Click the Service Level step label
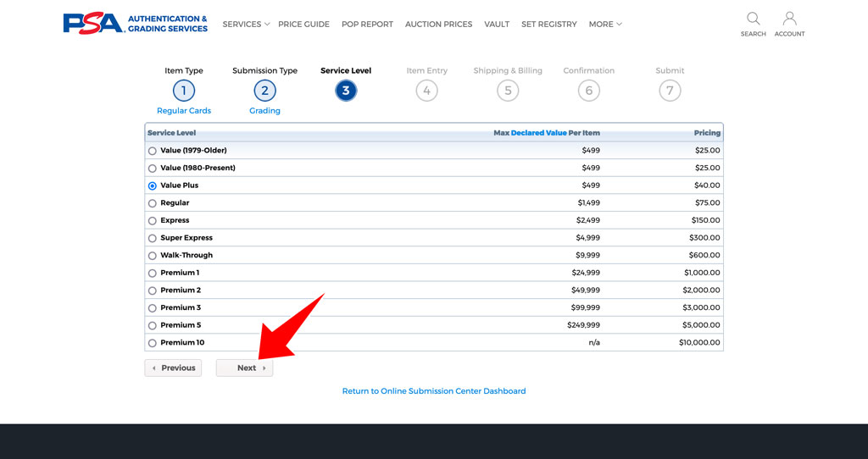Viewport: 868px width, 459px height. (346, 71)
